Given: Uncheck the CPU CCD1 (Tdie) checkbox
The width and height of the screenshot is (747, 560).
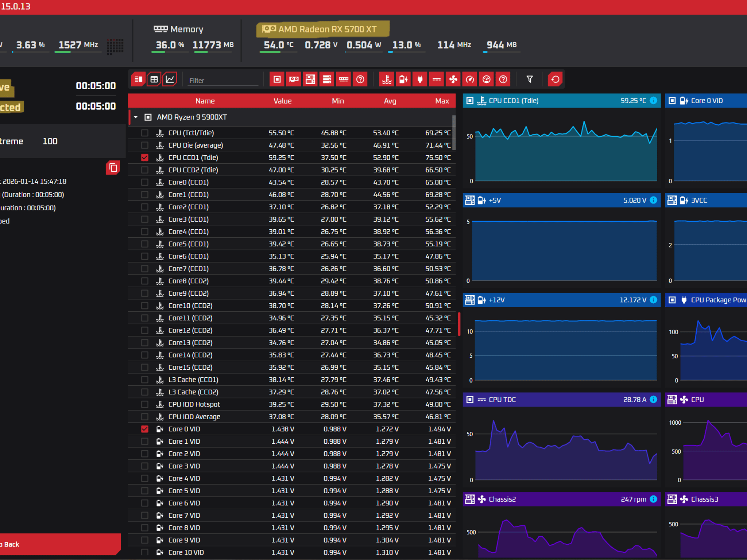Looking at the screenshot, I should (x=145, y=157).
